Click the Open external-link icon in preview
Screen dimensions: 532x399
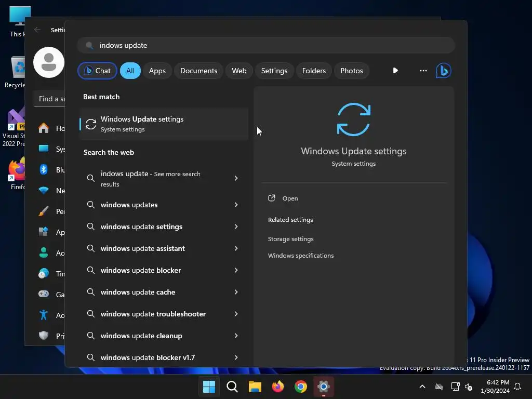coord(271,198)
